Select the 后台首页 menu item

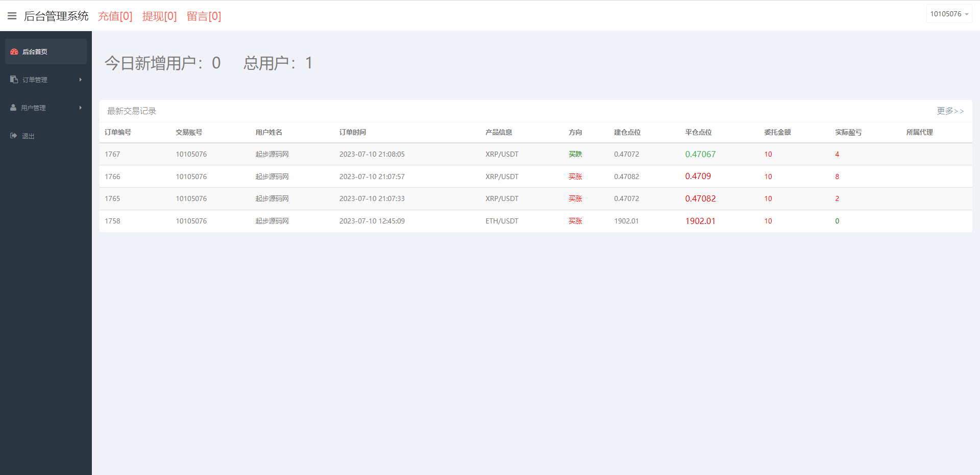(35, 52)
